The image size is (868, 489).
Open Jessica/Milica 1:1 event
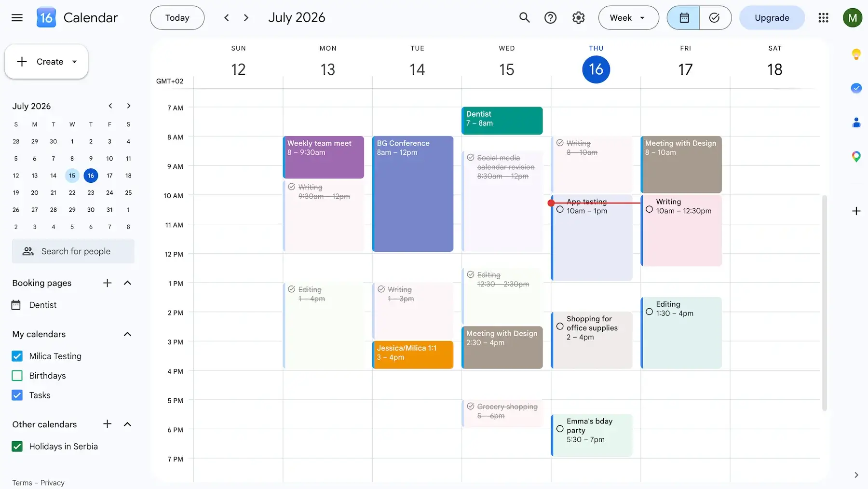point(413,354)
